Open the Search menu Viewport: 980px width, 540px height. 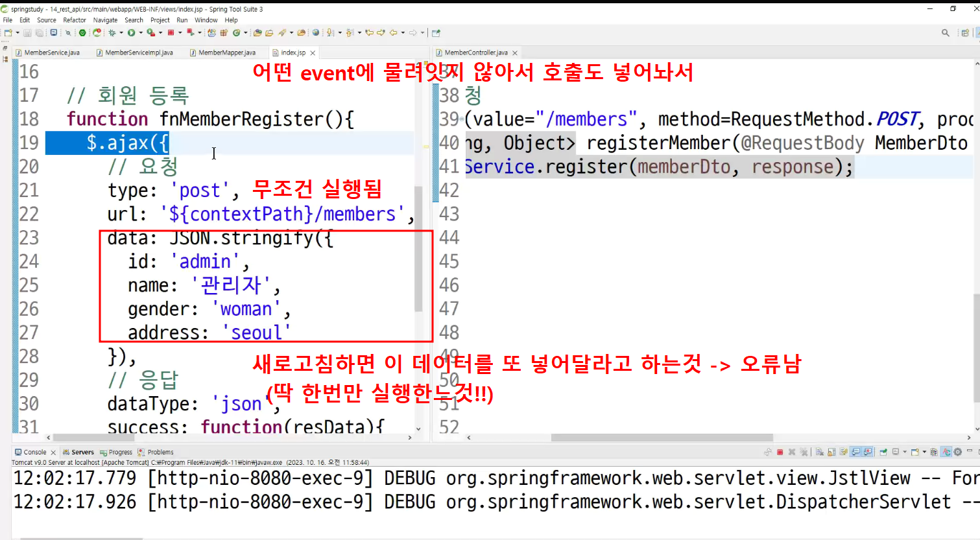tap(134, 20)
